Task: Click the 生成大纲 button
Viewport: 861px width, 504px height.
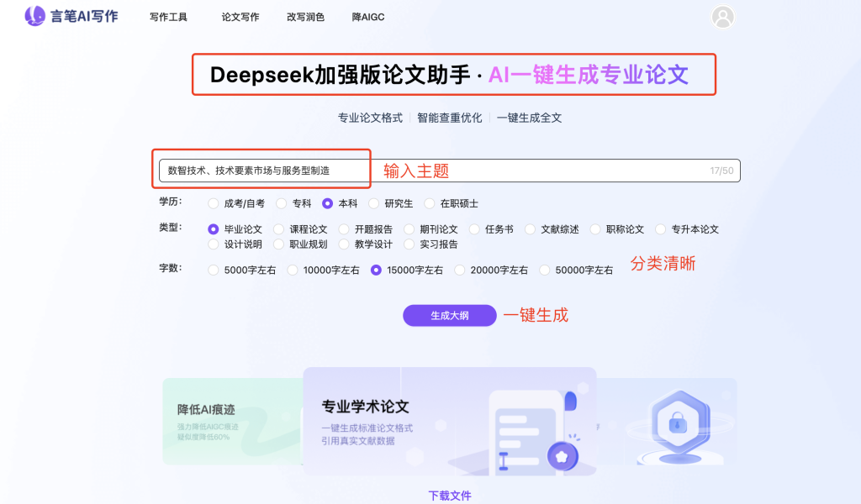Action: (449, 315)
